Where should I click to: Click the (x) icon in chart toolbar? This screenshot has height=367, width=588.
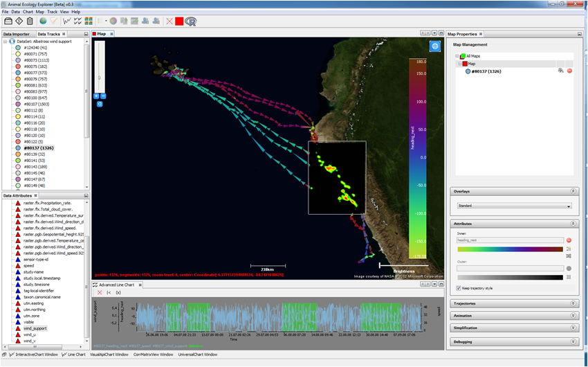118,292
